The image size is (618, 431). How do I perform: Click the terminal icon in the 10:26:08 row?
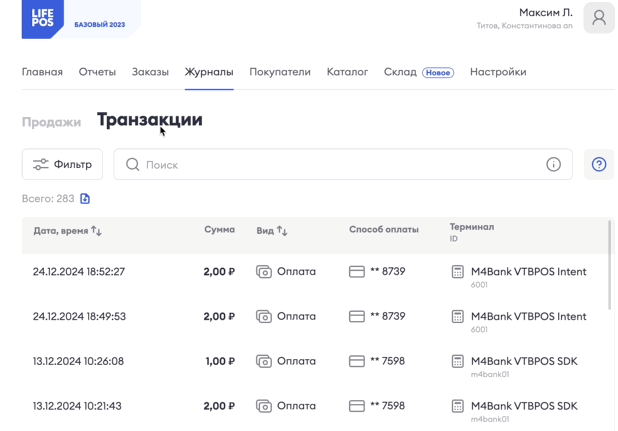458,361
